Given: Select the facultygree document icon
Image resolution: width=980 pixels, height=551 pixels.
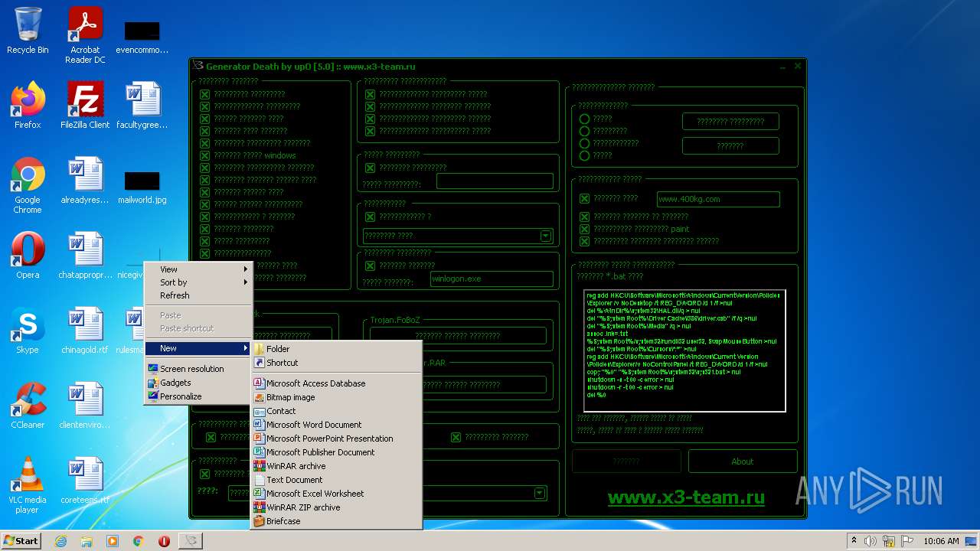Looking at the screenshot, I should [142, 106].
